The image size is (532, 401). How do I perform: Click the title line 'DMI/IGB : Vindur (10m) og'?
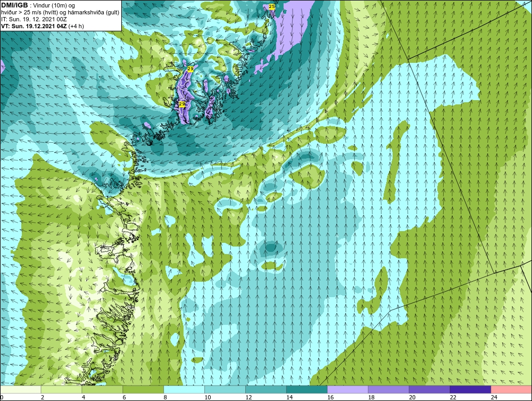coord(38,5)
